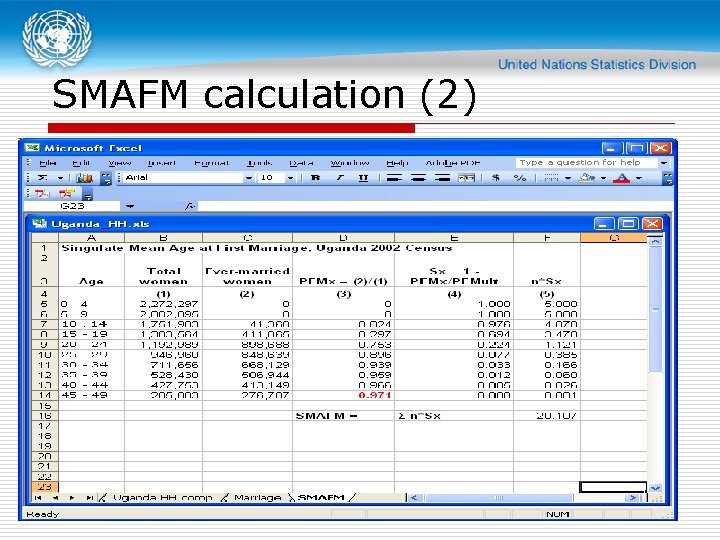This screenshot has width=720, height=540.
Task: Click Merge and Center icon
Action: tap(467, 178)
